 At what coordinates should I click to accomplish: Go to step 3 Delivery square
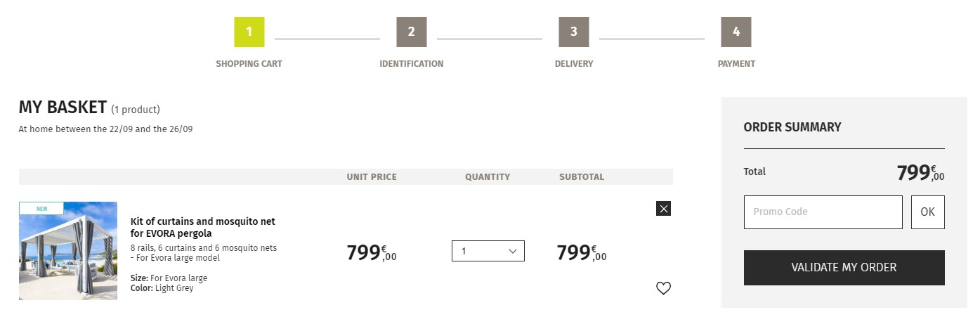click(x=574, y=32)
